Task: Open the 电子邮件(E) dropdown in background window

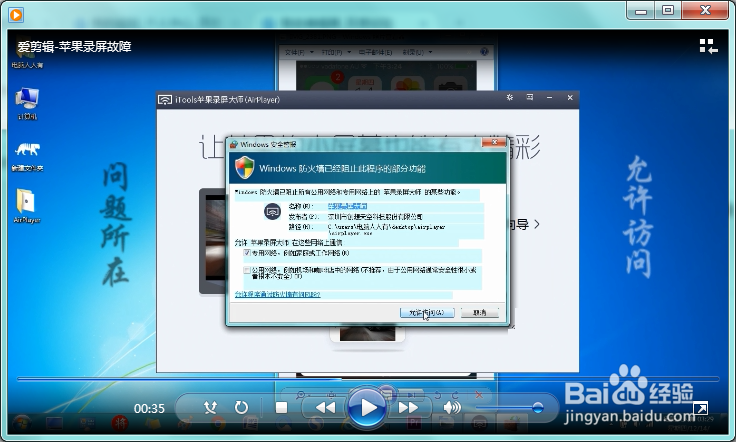Action: (x=375, y=52)
